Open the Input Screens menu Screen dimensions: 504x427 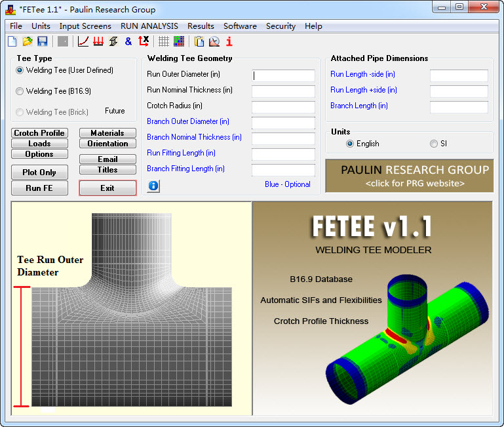point(85,26)
